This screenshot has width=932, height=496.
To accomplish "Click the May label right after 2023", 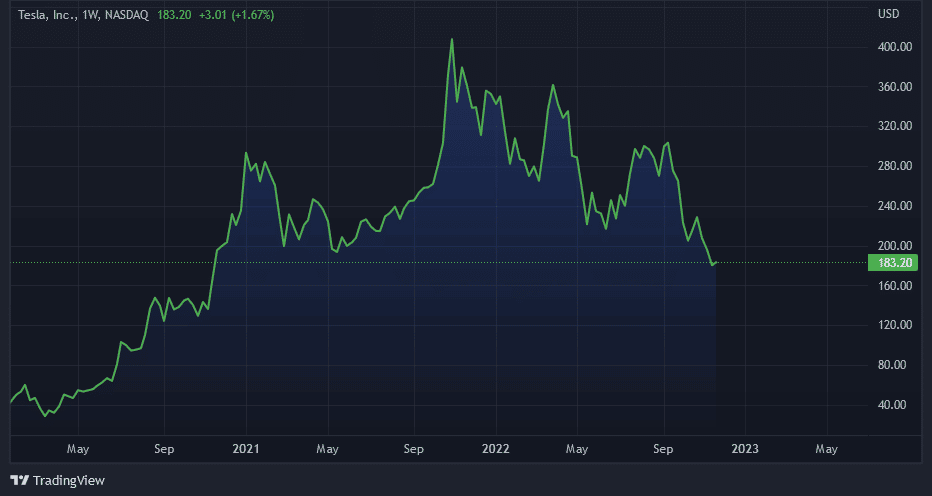I will pyautogui.click(x=826, y=449).
